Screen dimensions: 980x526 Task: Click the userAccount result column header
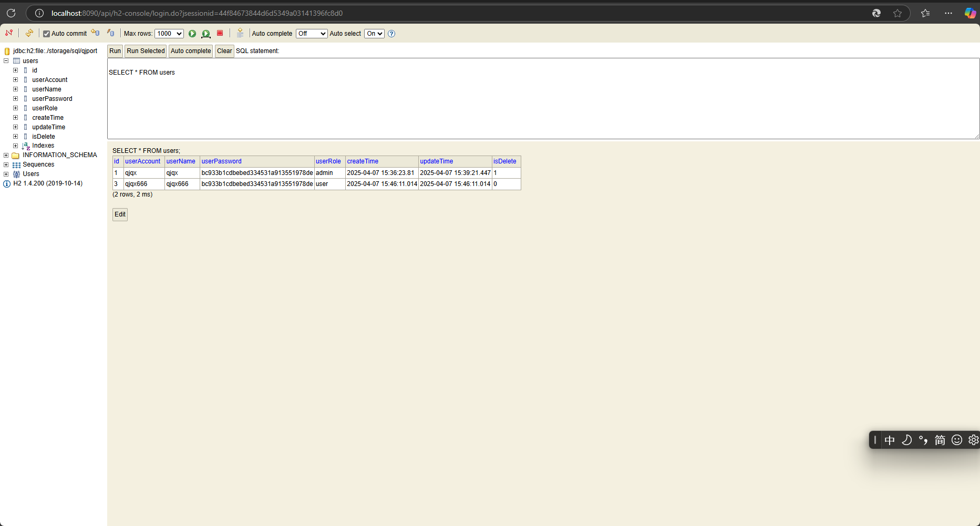tap(143, 161)
